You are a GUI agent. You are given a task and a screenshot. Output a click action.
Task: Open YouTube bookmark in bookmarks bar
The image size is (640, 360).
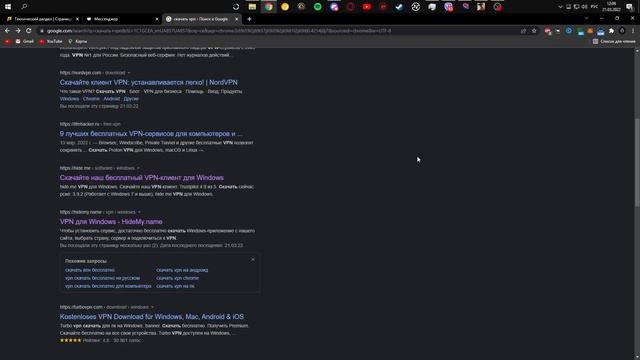51,41
